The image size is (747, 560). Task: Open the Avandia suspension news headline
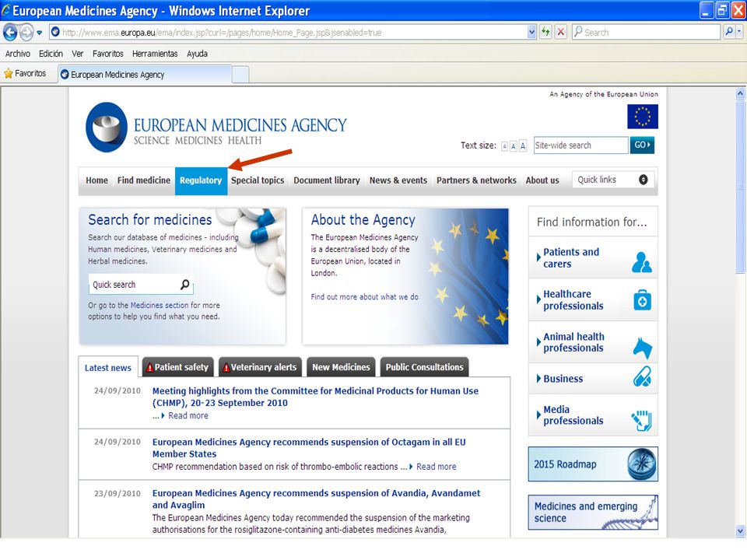pyautogui.click(x=317, y=499)
